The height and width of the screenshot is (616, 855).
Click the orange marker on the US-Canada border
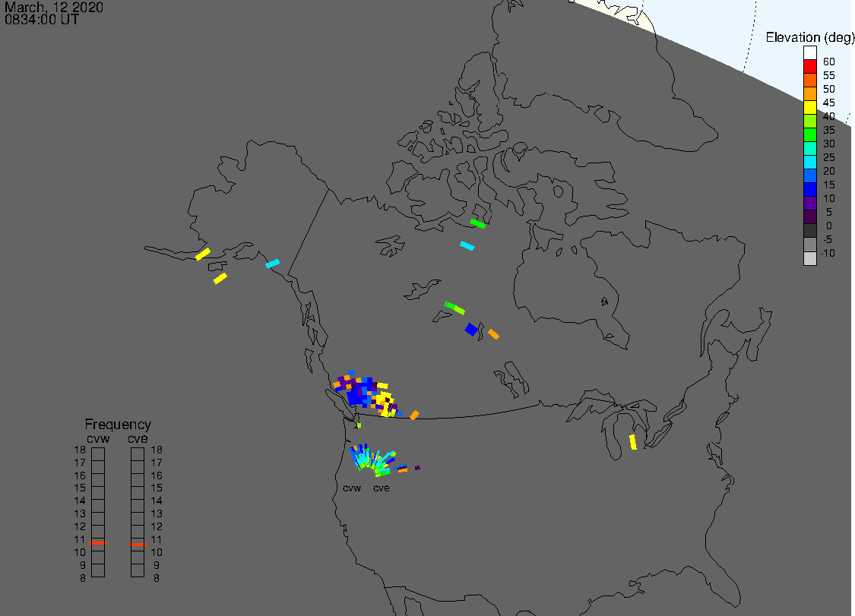(x=414, y=415)
